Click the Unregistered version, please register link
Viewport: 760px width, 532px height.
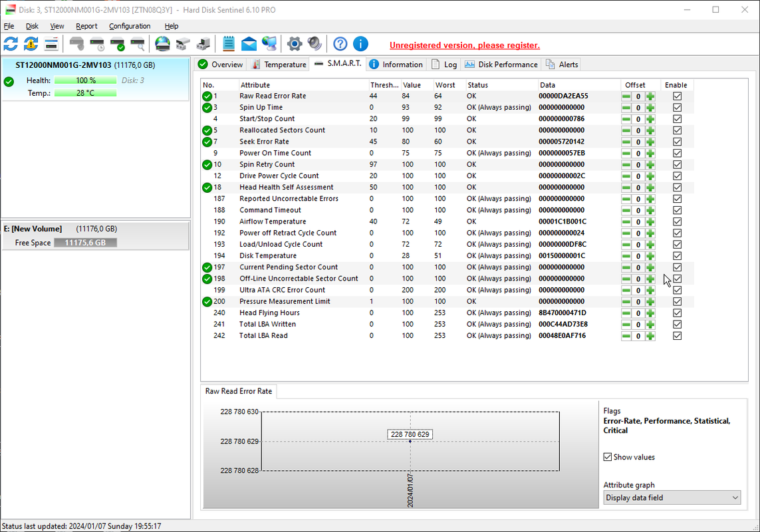[464, 45]
